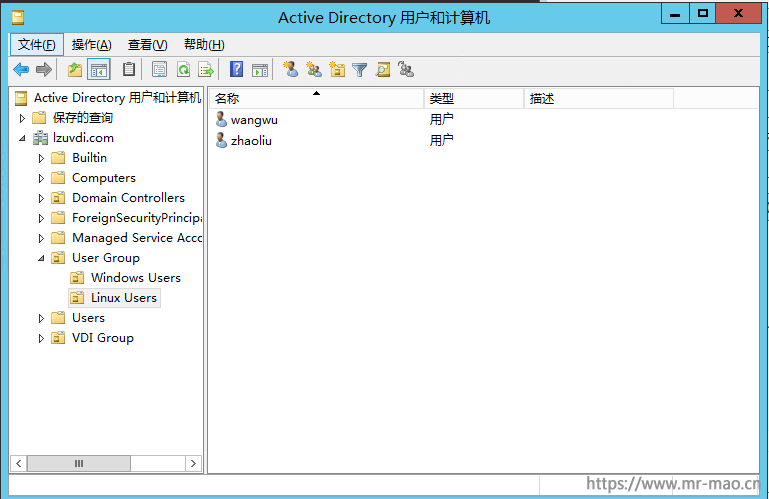Click the window's app icon in the title bar
The width and height of the screenshot is (769, 499).
18,18
